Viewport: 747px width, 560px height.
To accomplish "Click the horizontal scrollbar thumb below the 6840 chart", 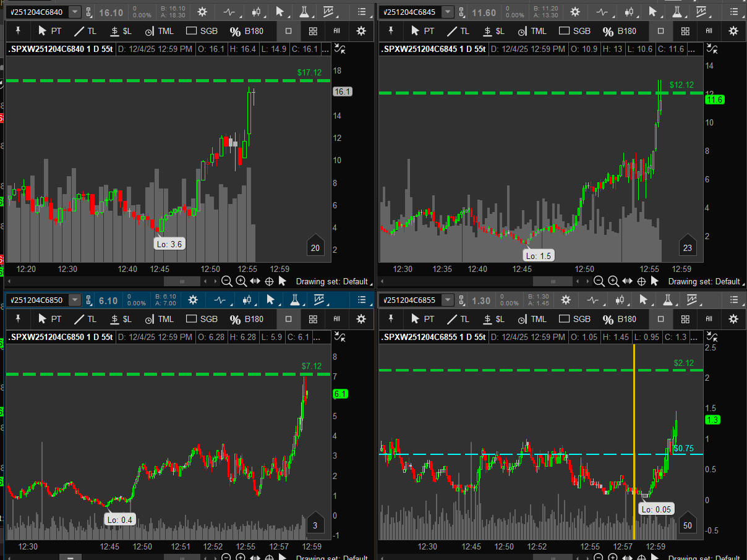I will (181, 281).
